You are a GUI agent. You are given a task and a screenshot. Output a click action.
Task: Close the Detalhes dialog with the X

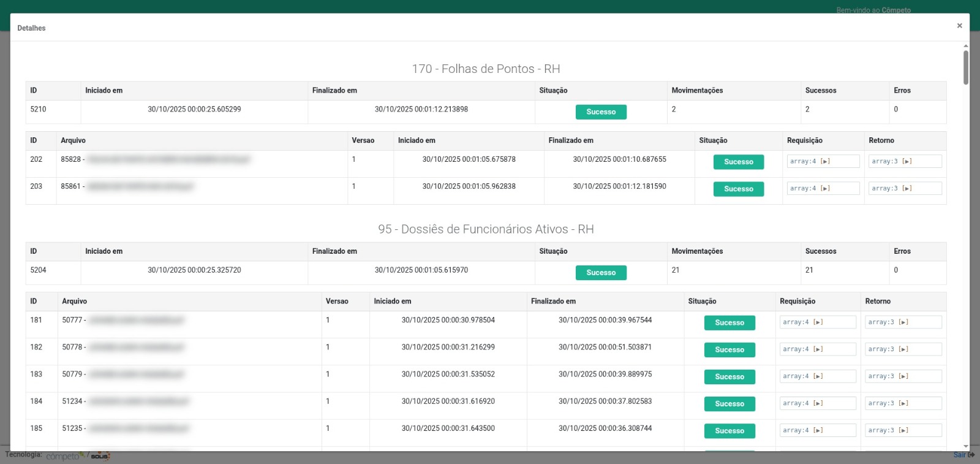959,26
